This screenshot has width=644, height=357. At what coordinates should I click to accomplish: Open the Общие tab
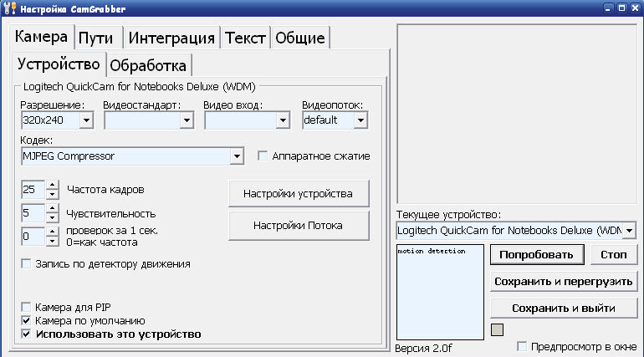pyautogui.click(x=300, y=38)
